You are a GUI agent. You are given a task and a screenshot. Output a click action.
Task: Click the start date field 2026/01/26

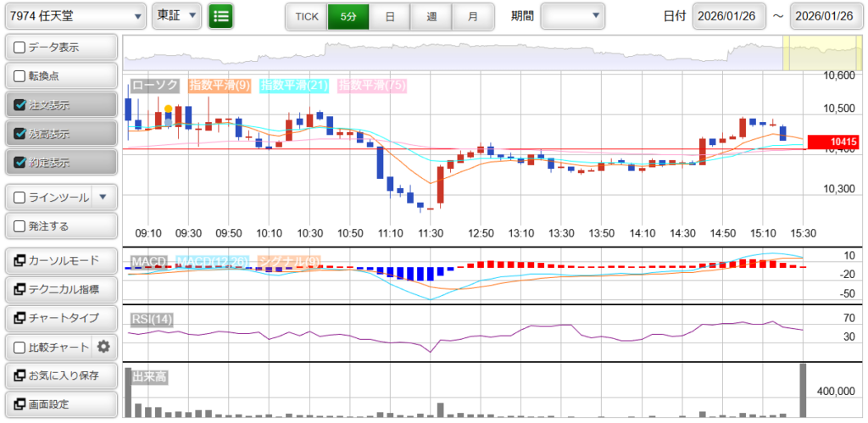tap(728, 16)
